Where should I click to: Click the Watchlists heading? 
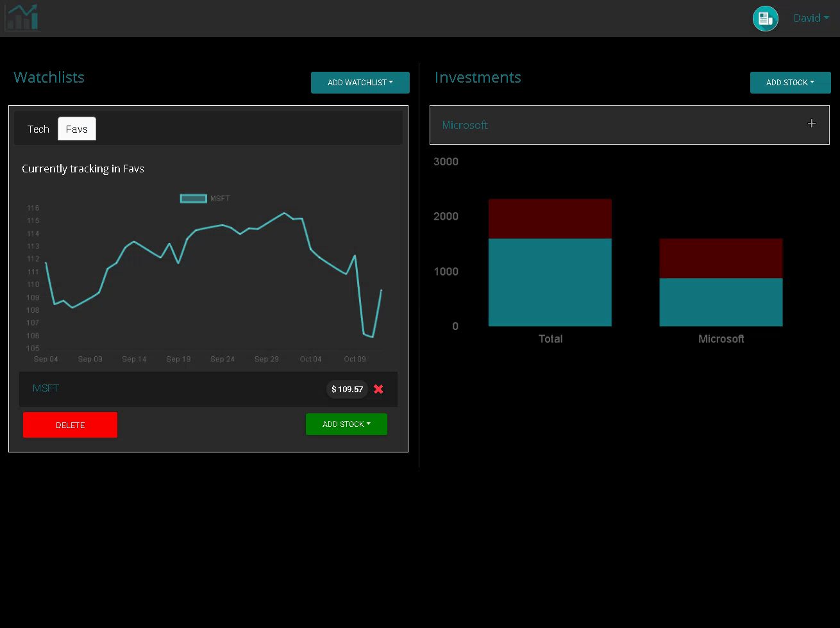(49, 78)
